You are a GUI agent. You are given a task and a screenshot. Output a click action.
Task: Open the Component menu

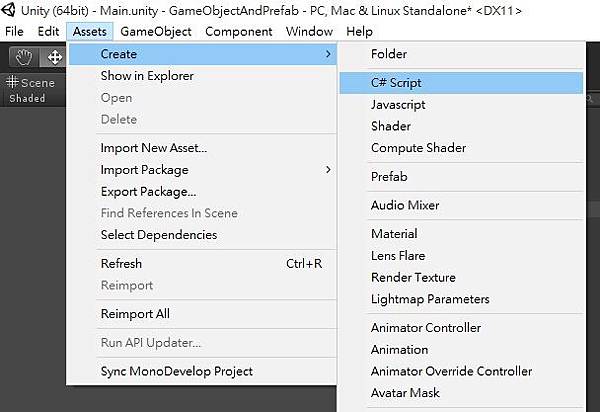(239, 31)
